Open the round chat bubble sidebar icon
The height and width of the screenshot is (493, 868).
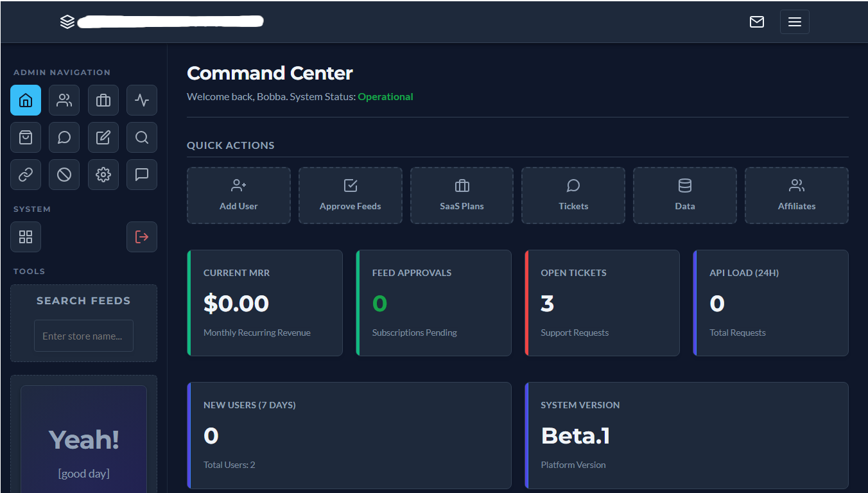point(64,137)
